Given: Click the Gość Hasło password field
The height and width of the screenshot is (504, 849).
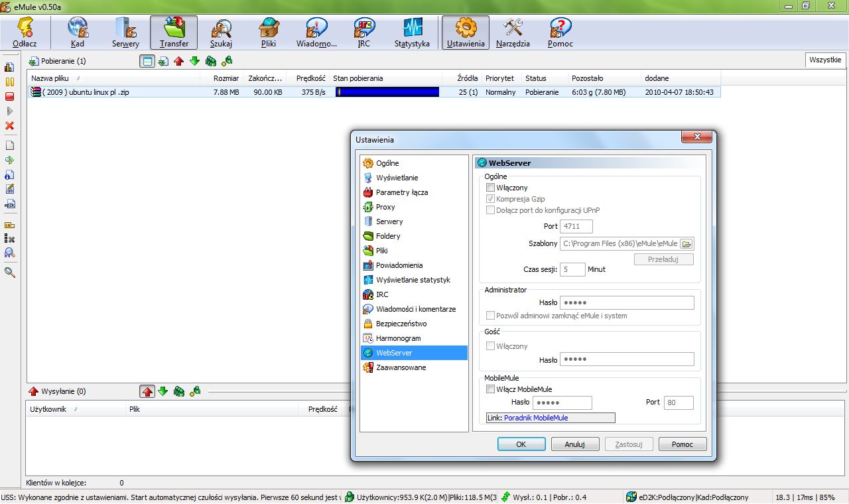Looking at the screenshot, I should [627, 359].
